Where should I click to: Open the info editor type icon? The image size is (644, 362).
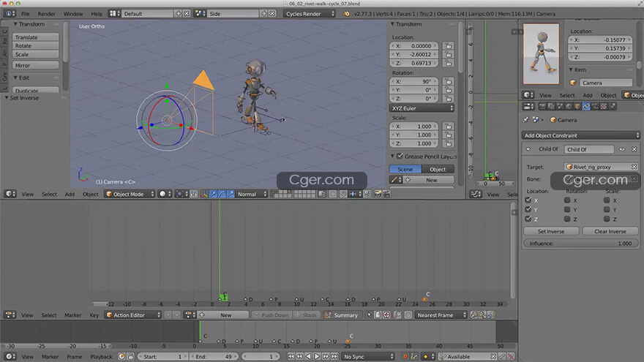tap(10, 14)
